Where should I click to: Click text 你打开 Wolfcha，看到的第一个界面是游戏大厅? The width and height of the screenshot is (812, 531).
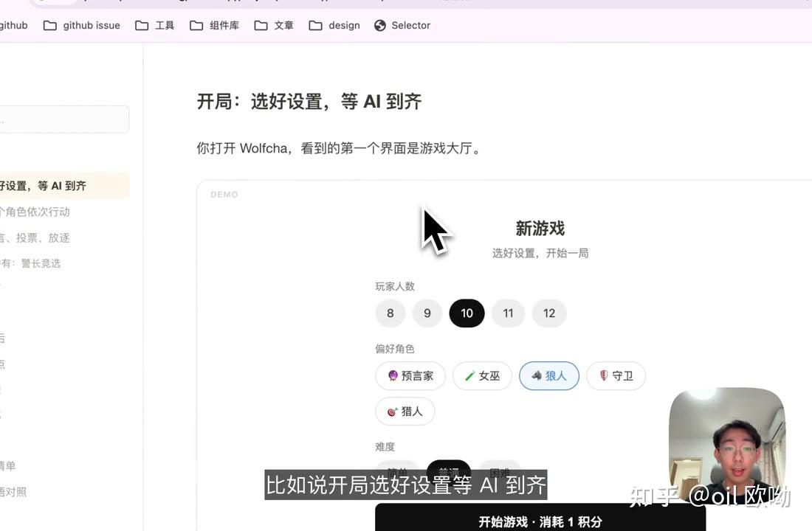click(339, 148)
